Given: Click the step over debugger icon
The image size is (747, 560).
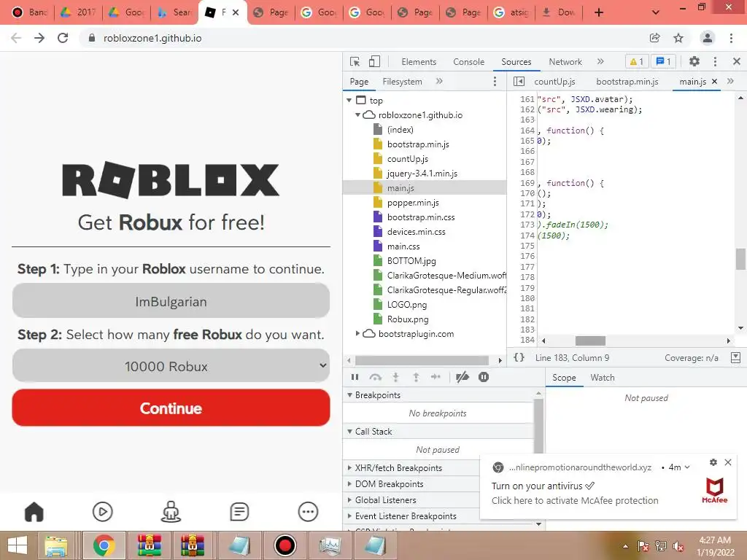Looking at the screenshot, I should [x=376, y=377].
